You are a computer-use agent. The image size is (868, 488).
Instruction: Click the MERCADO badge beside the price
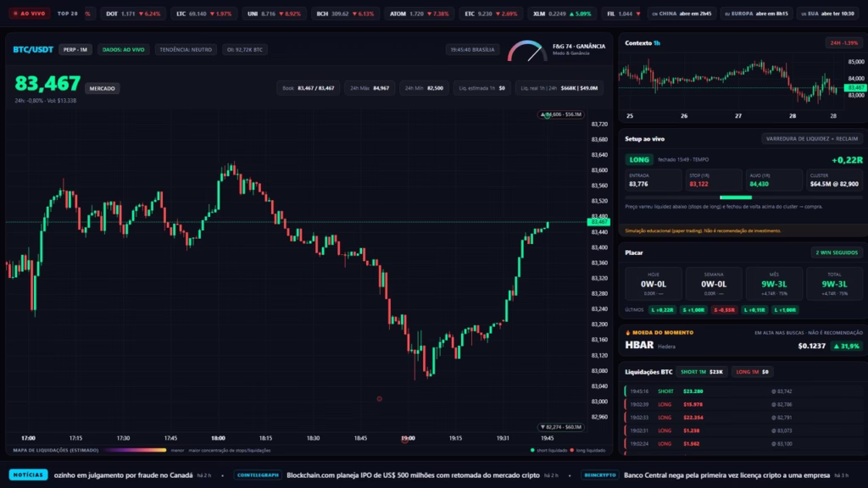coord(102,88)
